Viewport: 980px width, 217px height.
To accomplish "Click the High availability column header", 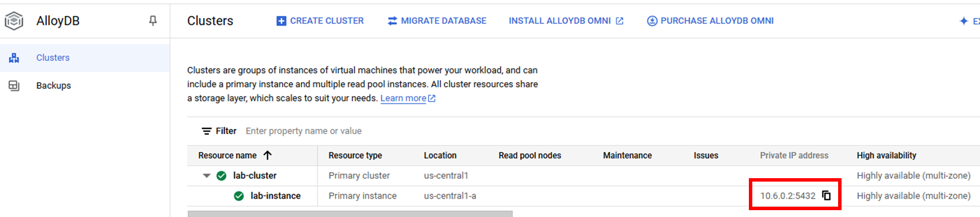I will pos(886,155).
